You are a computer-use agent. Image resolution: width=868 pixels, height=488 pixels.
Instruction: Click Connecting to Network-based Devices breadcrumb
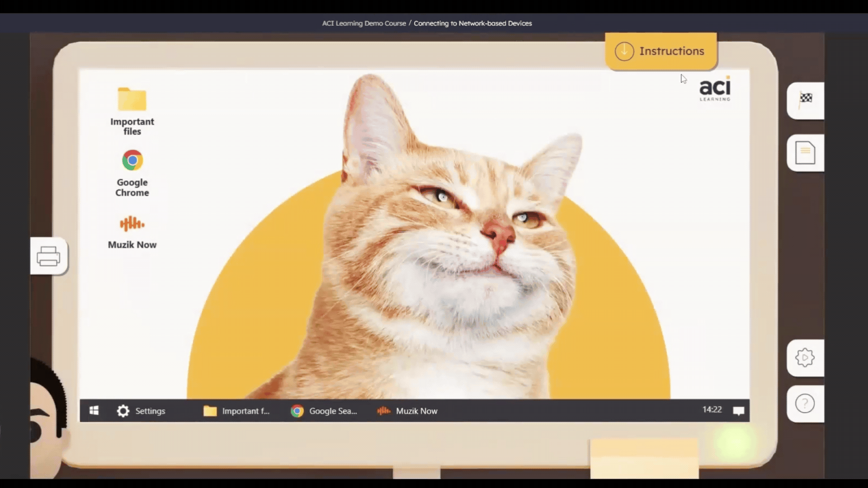pos(473,23)
